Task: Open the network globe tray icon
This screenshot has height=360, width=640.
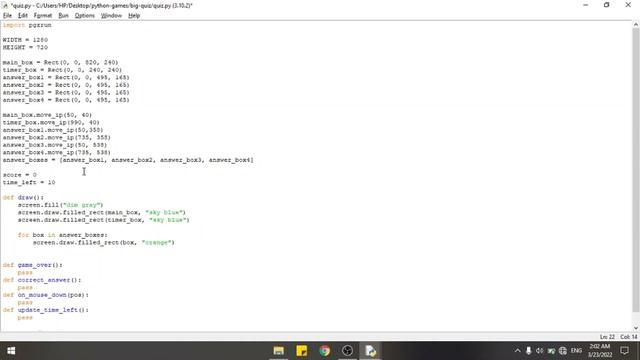Action: pos(563,351)
